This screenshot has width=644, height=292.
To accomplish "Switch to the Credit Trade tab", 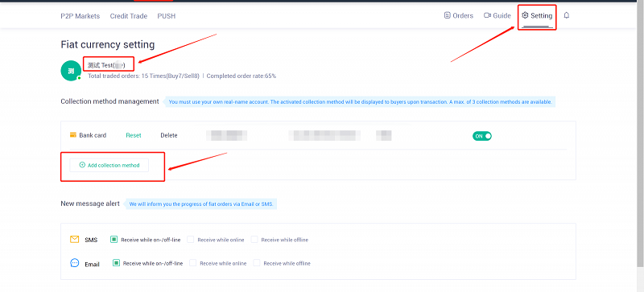I will point(129,16).
